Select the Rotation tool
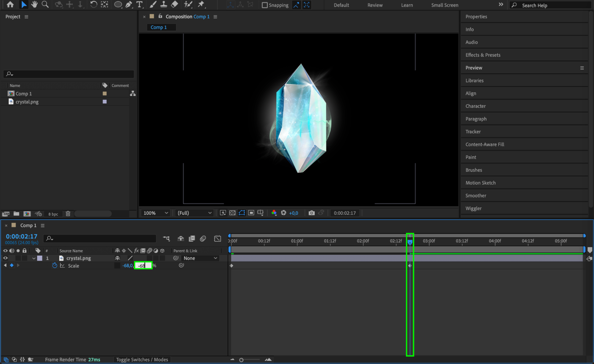 point(93,4)
